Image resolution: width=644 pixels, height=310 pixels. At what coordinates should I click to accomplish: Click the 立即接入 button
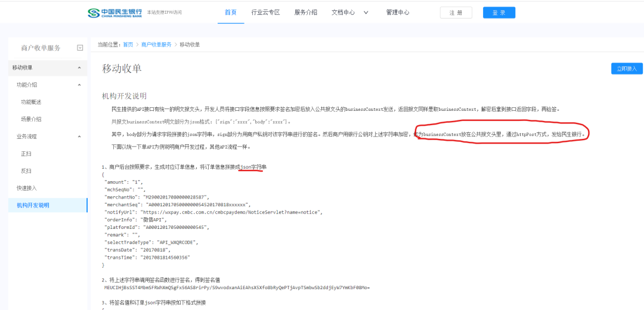[x=627, y=69]
